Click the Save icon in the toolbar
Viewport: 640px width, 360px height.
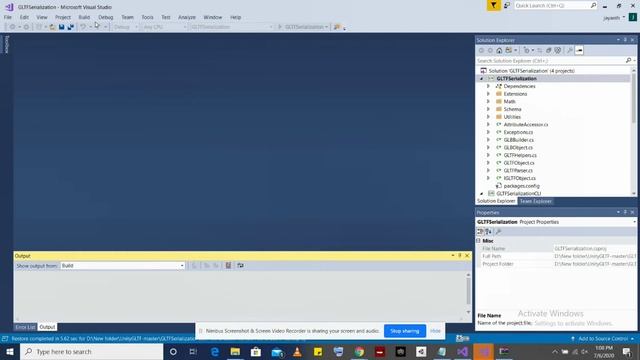coord(61,27)
